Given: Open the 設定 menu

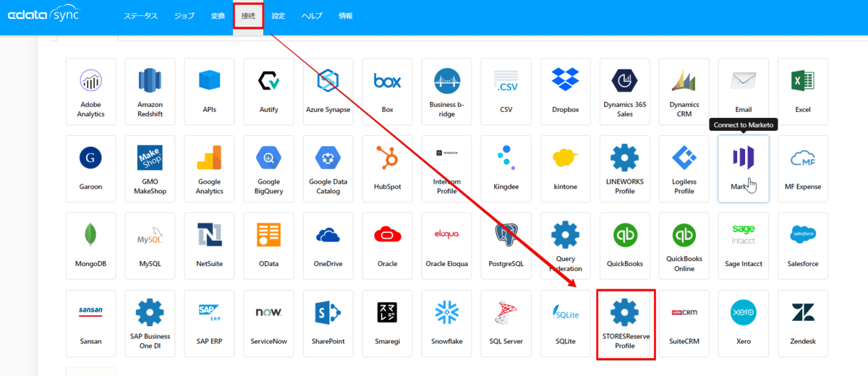Looking at the screenshot, I should [278, 16].
